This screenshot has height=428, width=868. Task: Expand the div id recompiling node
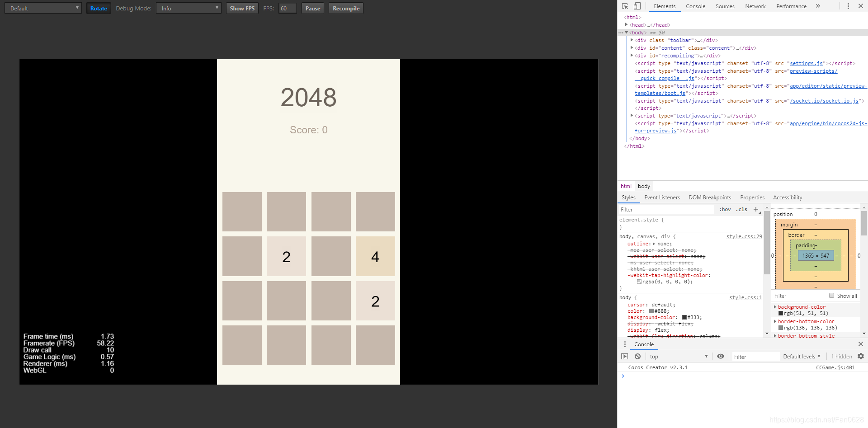tap(632, 56)
